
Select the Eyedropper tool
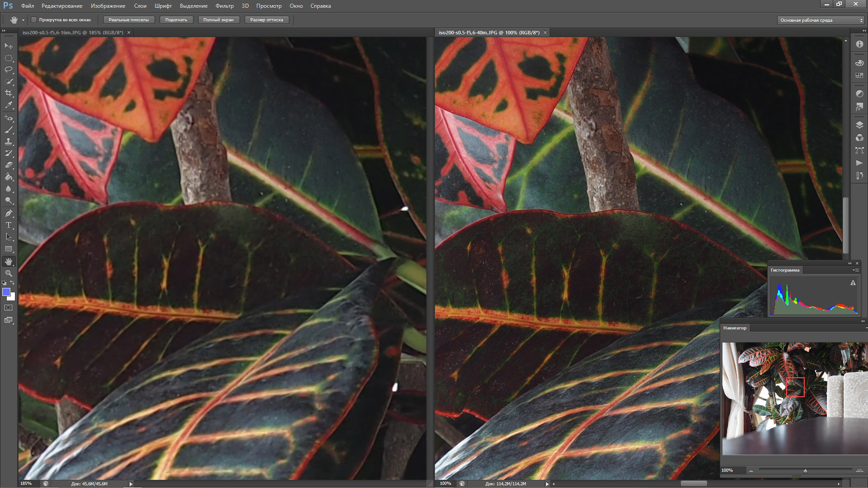[x=9, y=105]
